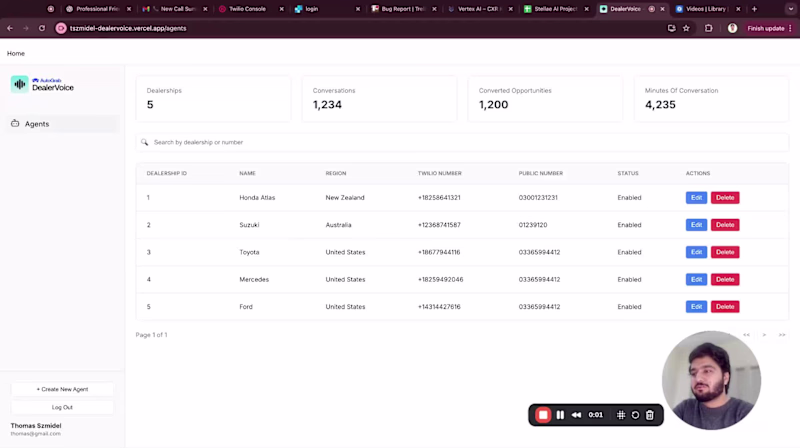Expand the tab search chevron
The height and width of the screenshot is (448, 800).
(x=791, y=9)
